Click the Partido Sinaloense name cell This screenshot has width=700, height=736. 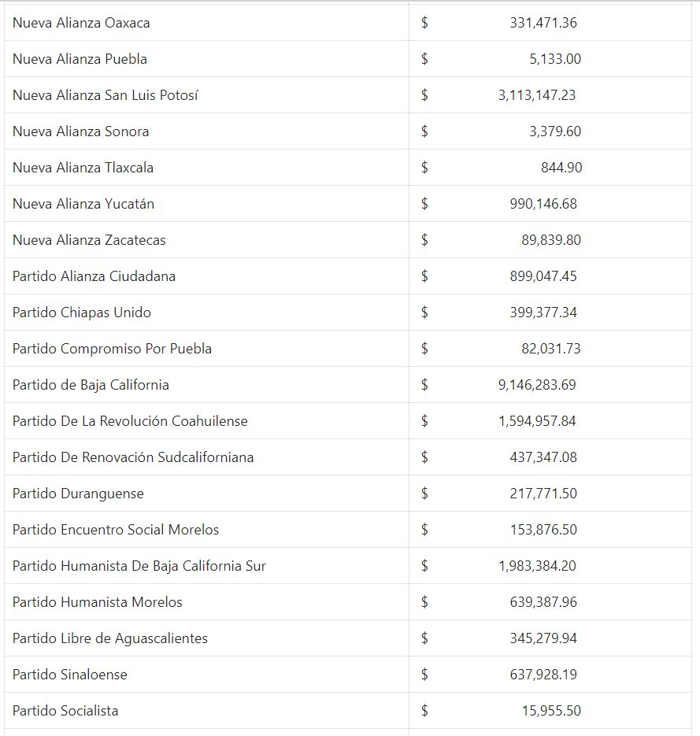69,675
